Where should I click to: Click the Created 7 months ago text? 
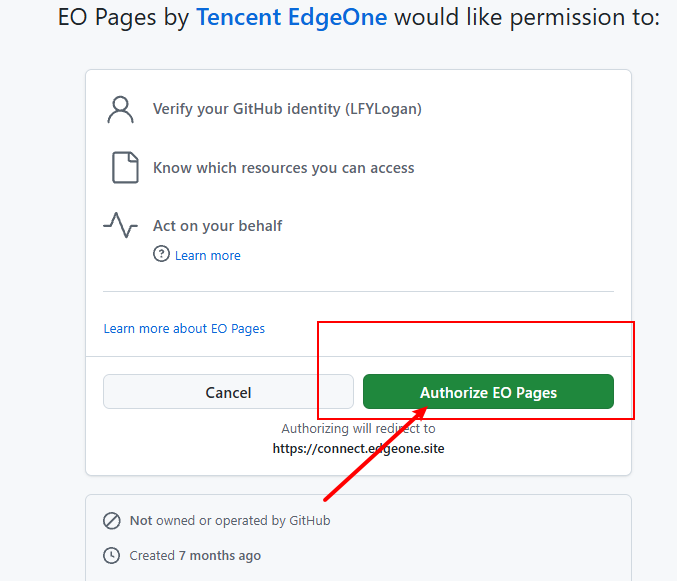195,556
